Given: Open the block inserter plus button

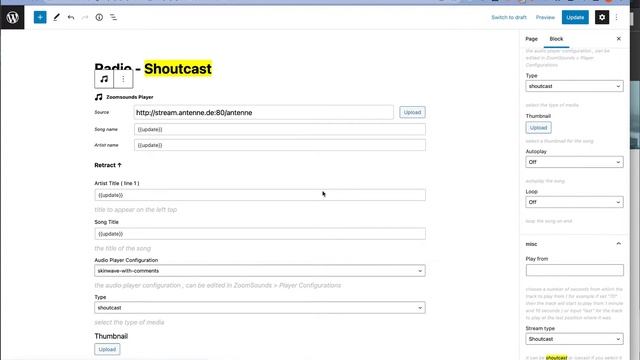Looking at the screenshot, I should (x=40, y=17).
